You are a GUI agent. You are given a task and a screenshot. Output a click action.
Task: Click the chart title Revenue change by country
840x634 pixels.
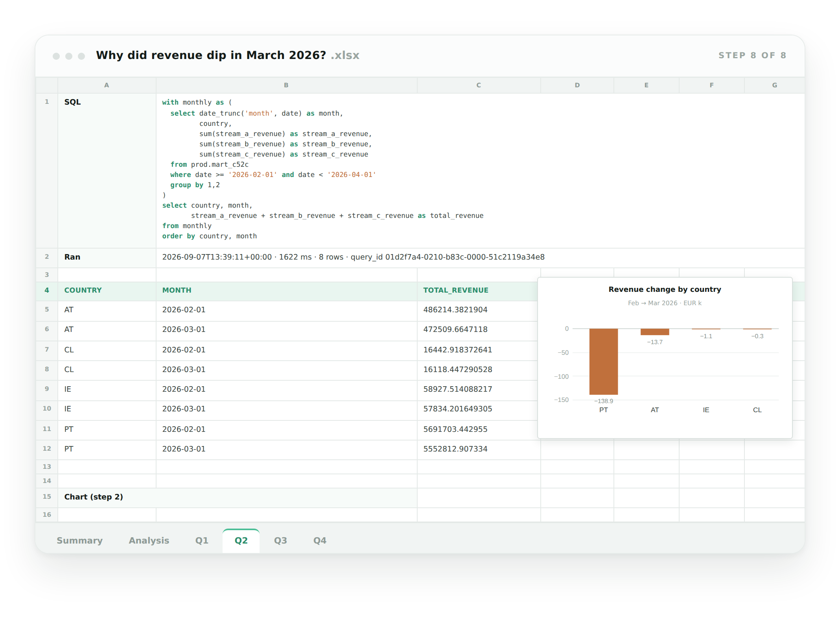(x=665, y=289)
